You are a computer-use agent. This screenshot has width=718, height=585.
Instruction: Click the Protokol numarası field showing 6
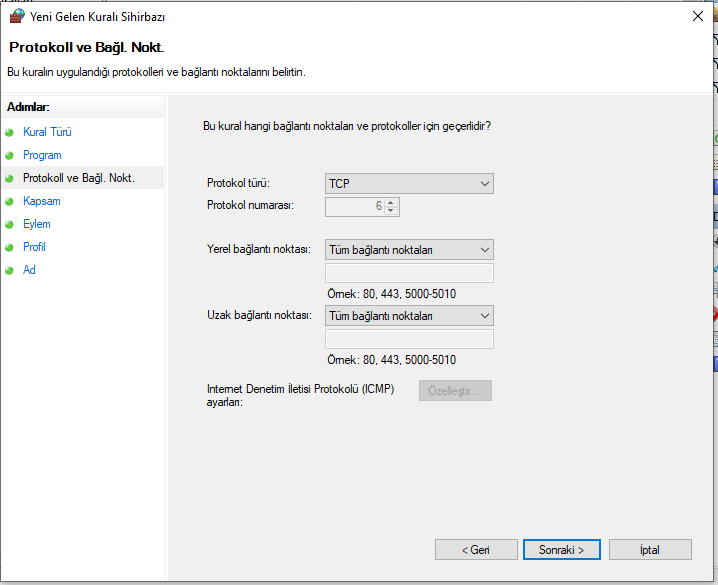pos(356,206)
